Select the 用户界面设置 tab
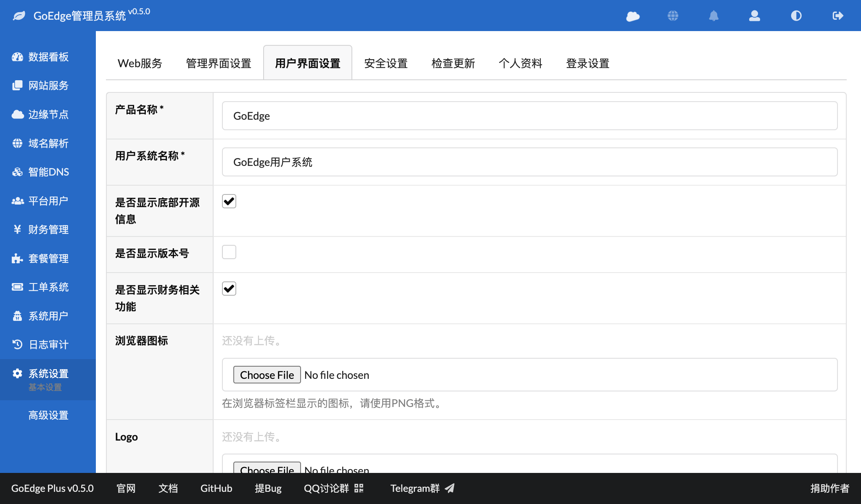This screenshot has width=861, height=504. [x=308, y=63]
